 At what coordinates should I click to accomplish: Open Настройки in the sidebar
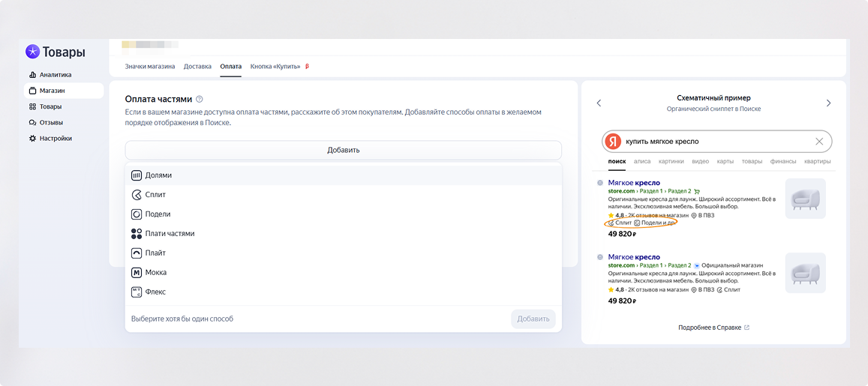point(56,139)
